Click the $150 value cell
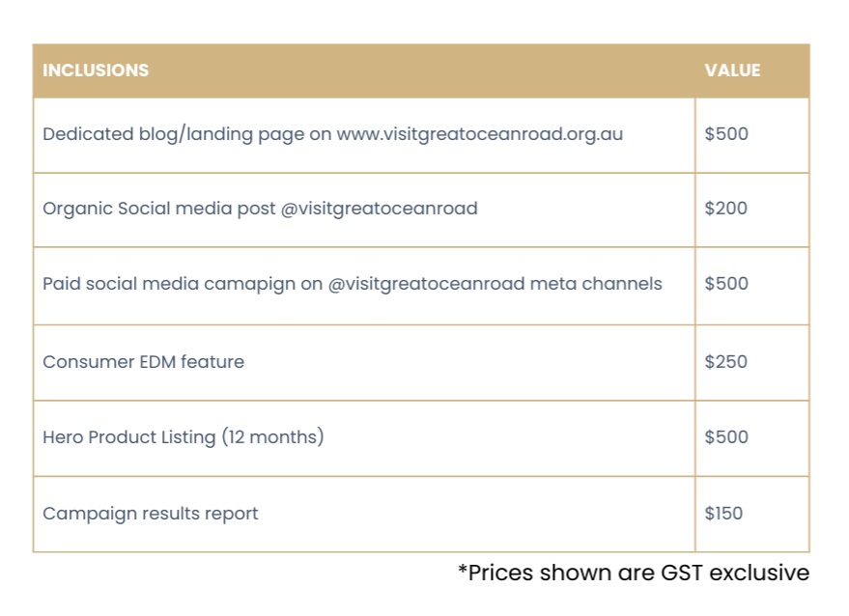Viewport: 849px width, 616px height. 723,514
